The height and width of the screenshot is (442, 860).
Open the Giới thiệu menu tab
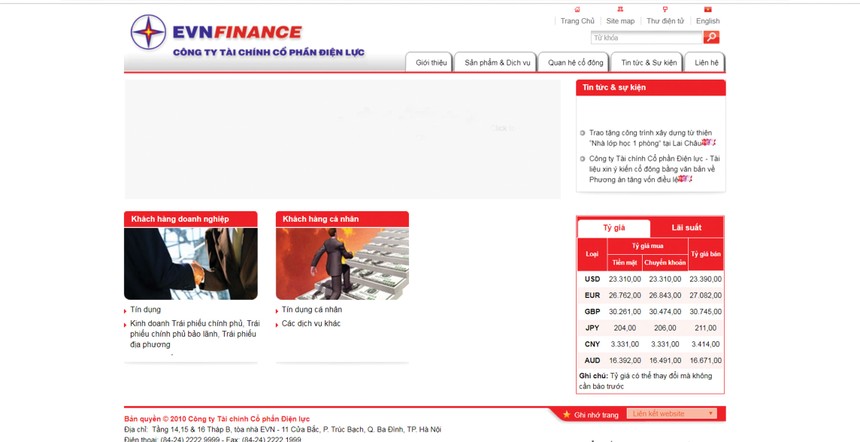(x=431, y=62)
